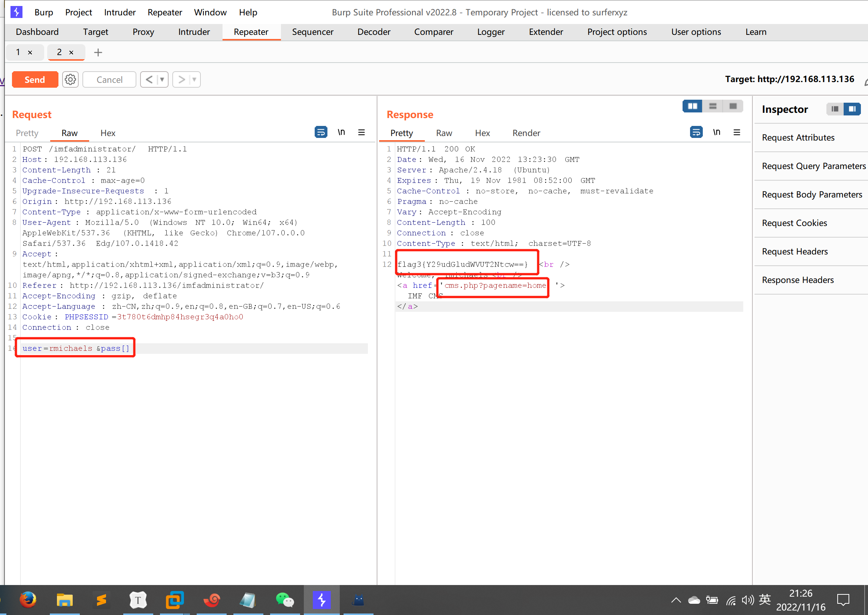Screen dimensions: 868x615
Task: Open Request panel hamburger menu
Action: click(362, 132)
